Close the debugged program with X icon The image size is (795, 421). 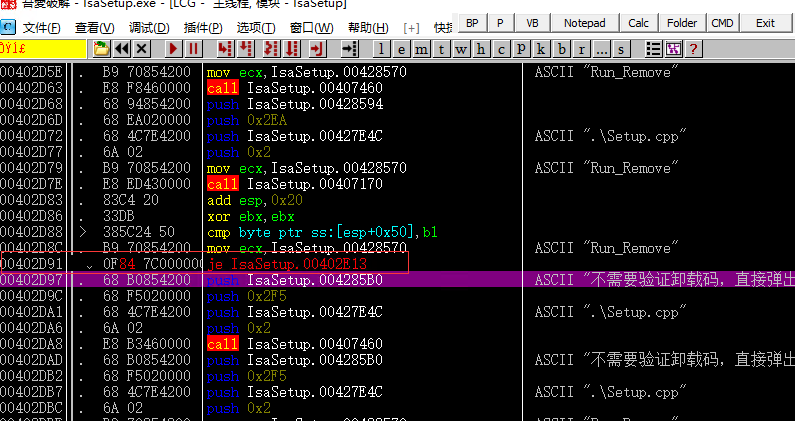(141, 49)
